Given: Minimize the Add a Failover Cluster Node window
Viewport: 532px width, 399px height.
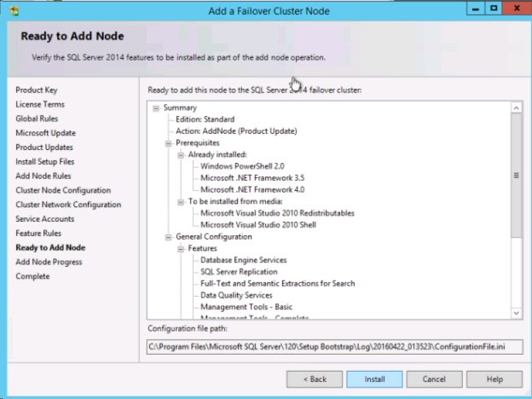Looking at the screenshot, I should (476, 9).
